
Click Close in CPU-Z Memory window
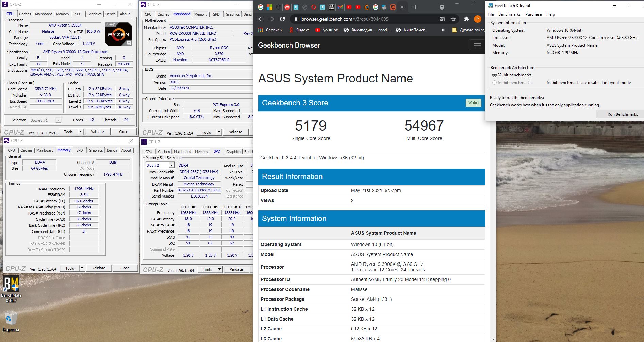point(125,268)
